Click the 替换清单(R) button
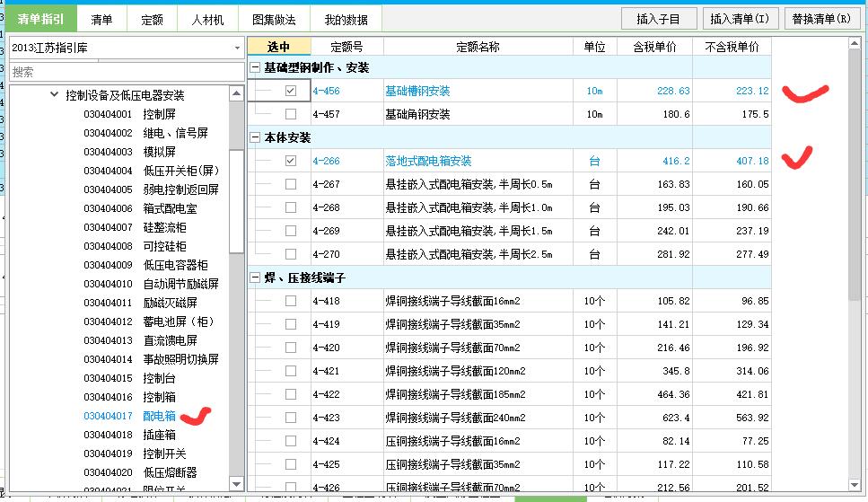 (821, 19)
